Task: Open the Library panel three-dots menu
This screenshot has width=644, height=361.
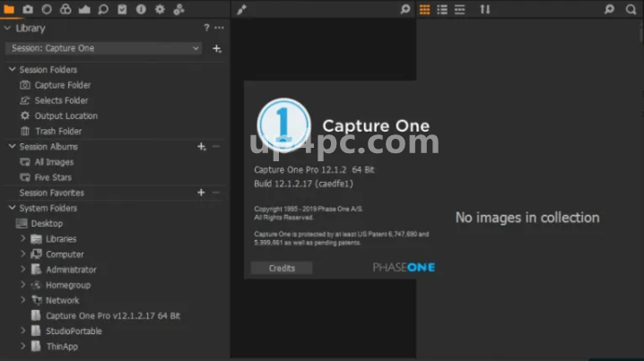Action: (220, 29)
